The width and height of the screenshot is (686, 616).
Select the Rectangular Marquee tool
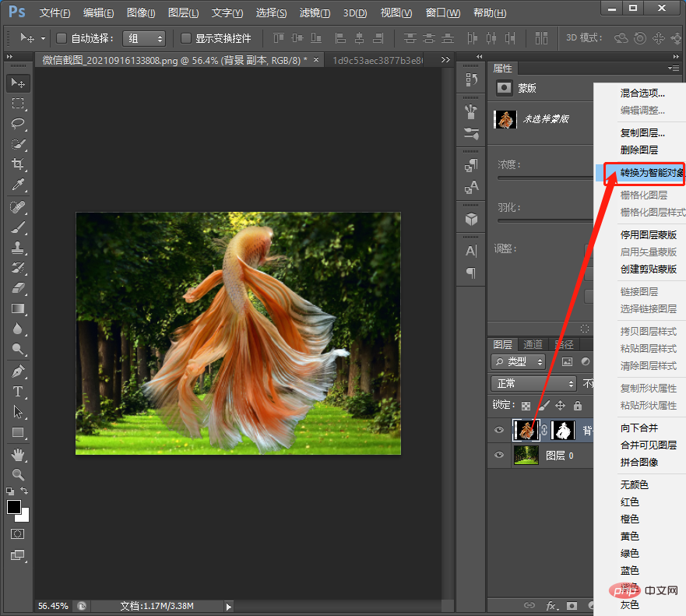coord(18,104)
